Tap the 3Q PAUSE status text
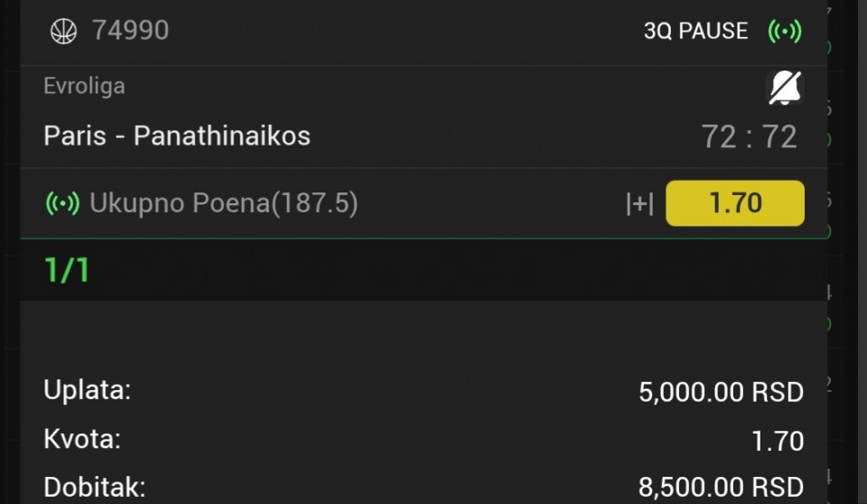The image size is (867, 504). (x=695, y=32)
